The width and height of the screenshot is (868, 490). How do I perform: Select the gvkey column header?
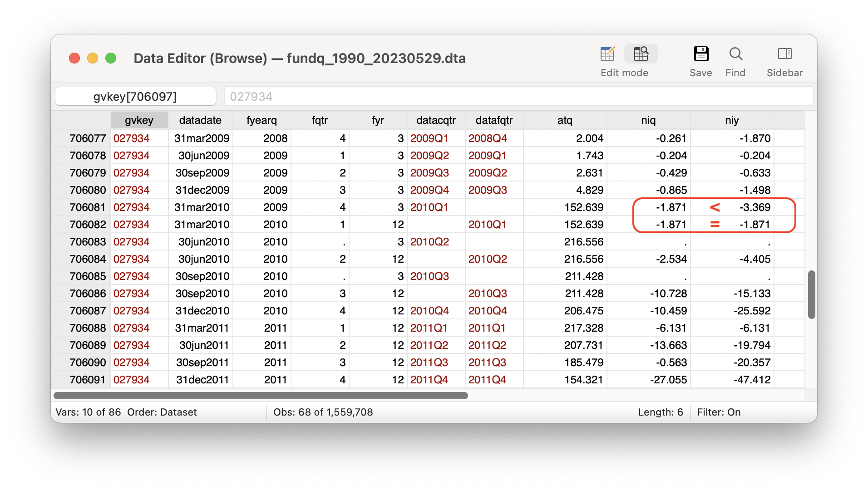point(139,120)
